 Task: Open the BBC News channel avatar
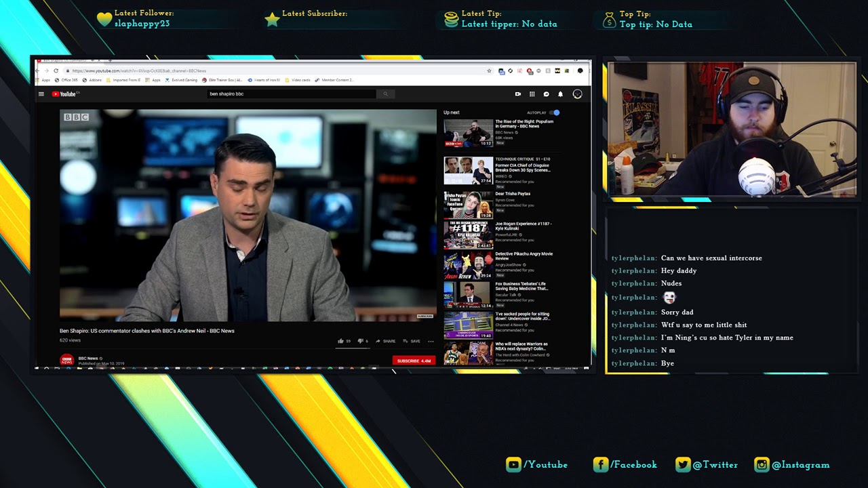66,360
